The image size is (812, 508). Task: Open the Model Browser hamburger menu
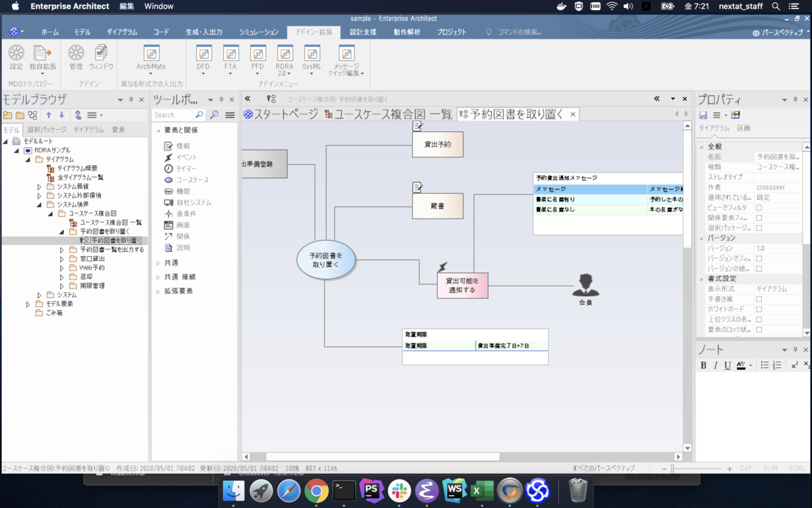coord(94,115)
